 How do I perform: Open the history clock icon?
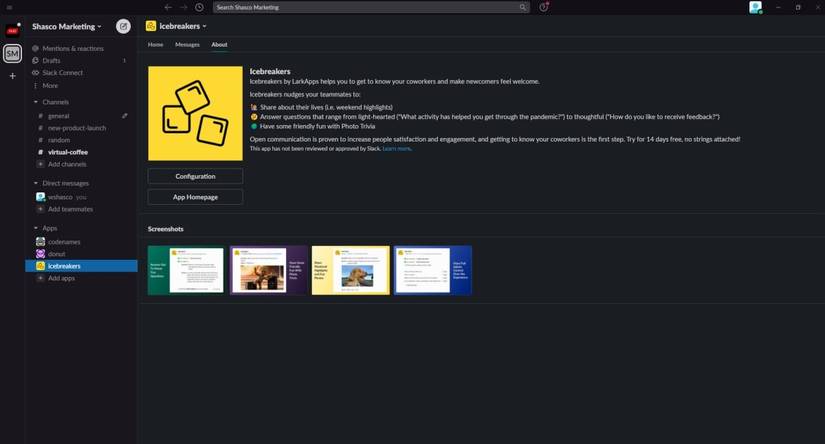pos(199,7)
